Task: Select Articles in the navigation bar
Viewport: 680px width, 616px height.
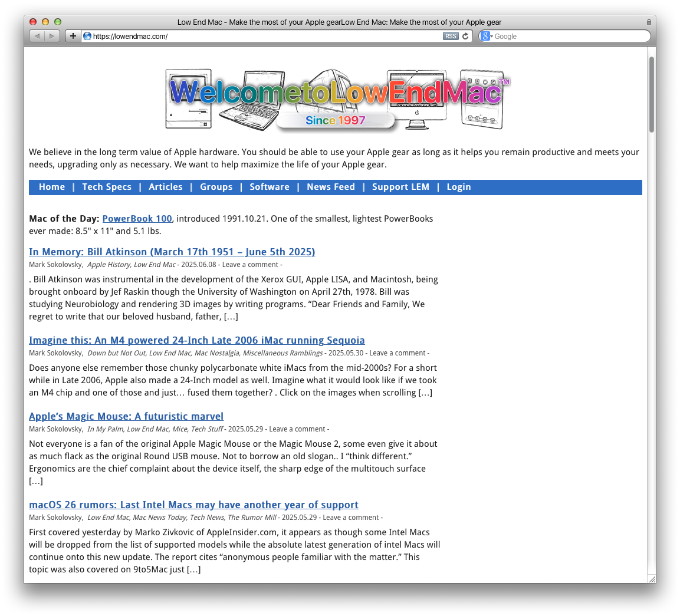Action: [x=166, y=187]
